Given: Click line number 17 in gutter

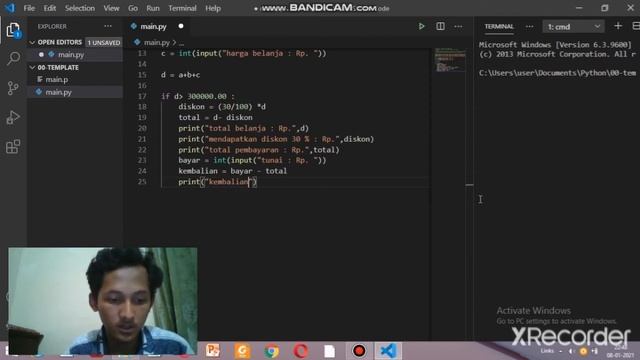Looking at the screenshot, I should click(142, 96).
